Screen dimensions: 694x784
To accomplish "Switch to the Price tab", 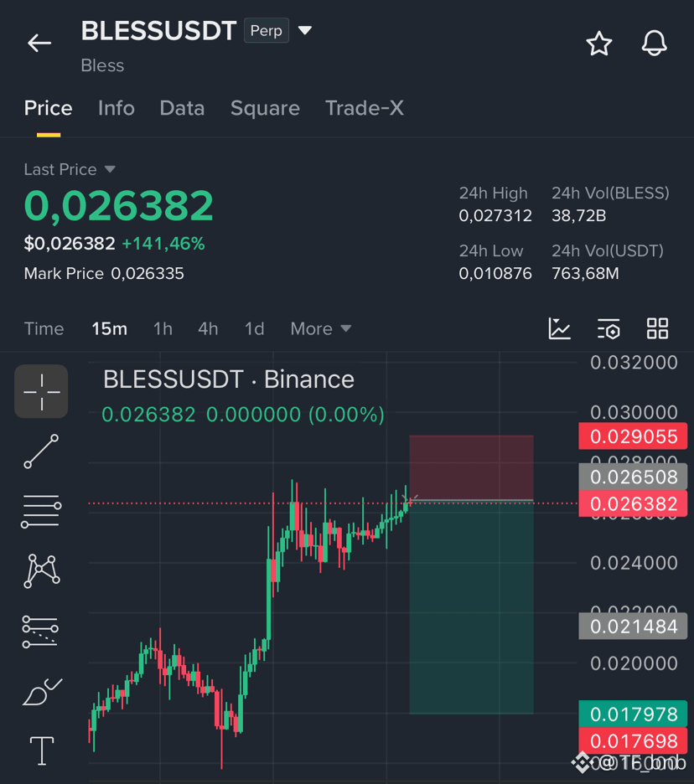I will pos(49,108).
